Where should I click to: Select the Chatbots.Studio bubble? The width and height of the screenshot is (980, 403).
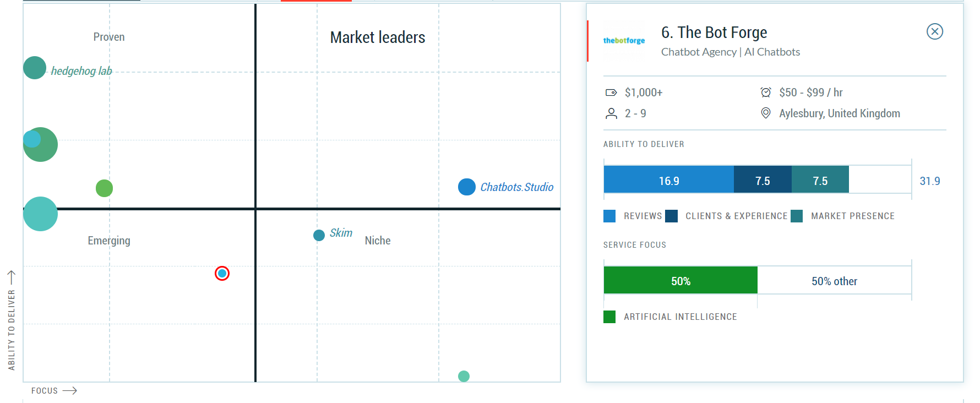tap(467, 187)
